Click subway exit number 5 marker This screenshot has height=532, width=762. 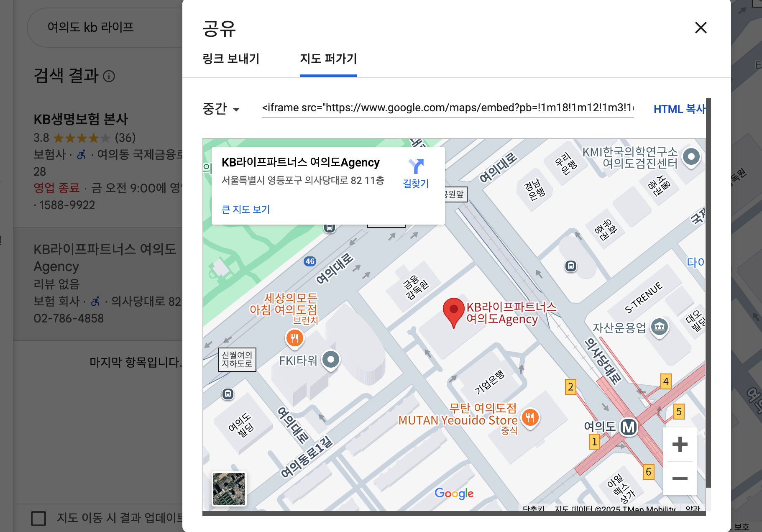pyautogui.click(x=679, y=412)
